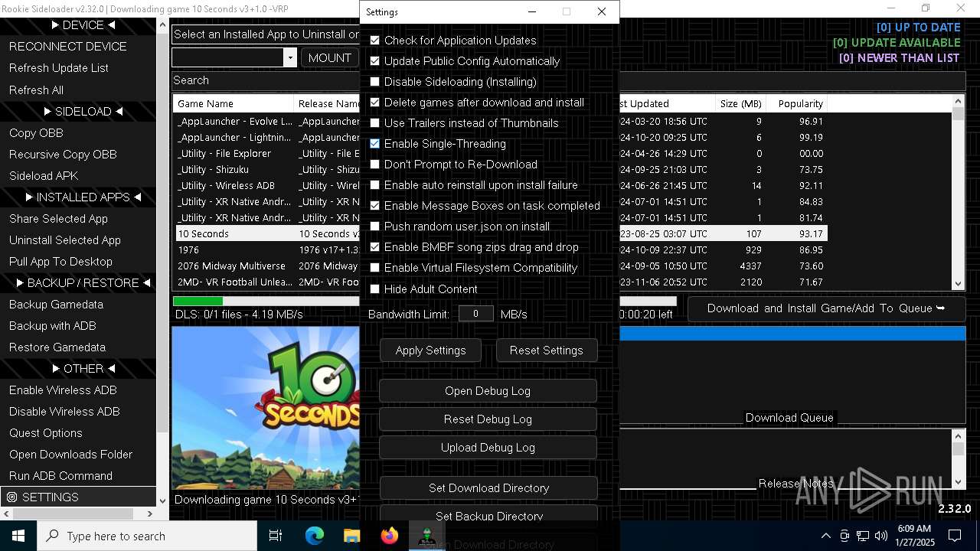Click the Bandwidth Limit input field
This screenshot has width=980, height=551.
475,314
